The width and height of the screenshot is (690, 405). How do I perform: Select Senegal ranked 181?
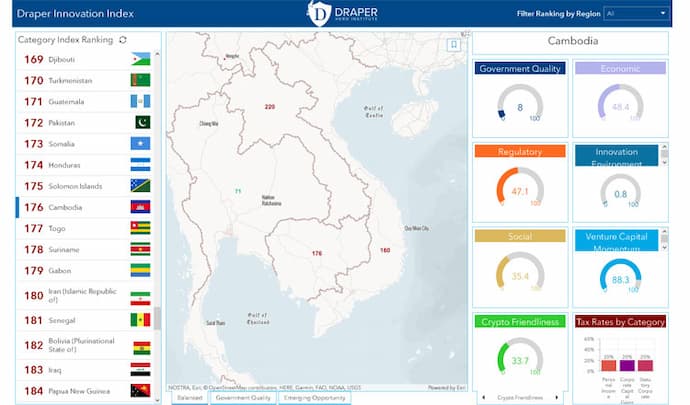[x=85, y=320]
